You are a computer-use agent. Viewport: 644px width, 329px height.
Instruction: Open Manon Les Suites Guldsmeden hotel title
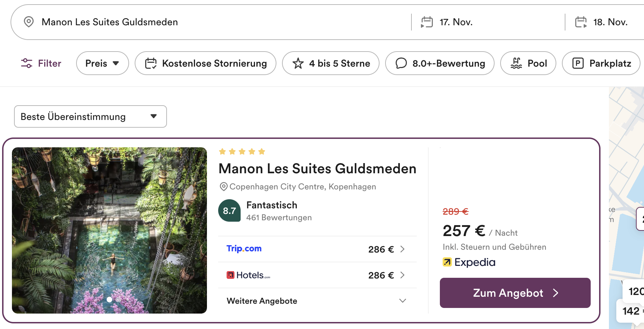point(317,169)
